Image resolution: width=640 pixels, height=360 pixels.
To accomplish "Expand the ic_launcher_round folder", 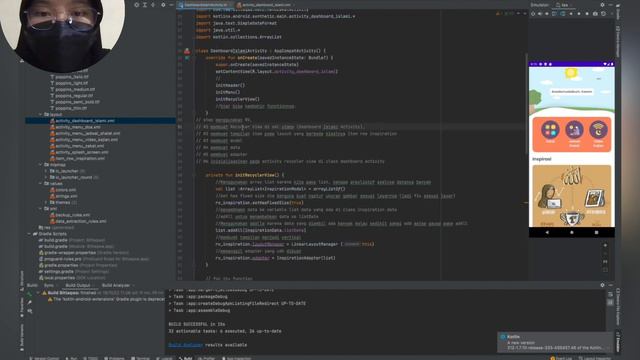I will click(x=46, y=177).
